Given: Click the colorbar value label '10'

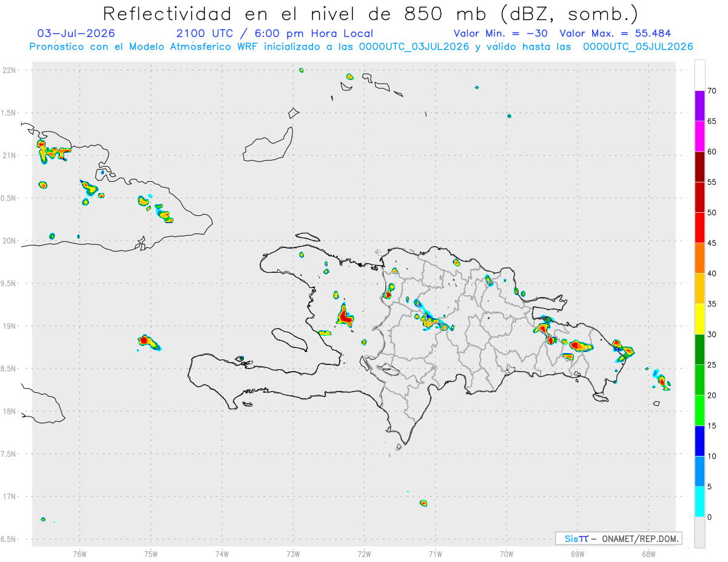Looking at the screenshot, I should tap(712, 457).
